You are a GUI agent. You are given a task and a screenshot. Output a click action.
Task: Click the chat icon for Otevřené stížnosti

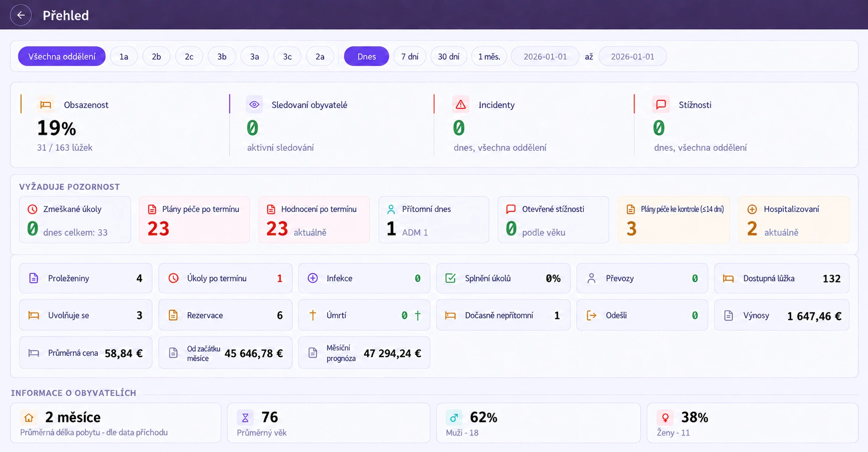[x=511, y=209]
